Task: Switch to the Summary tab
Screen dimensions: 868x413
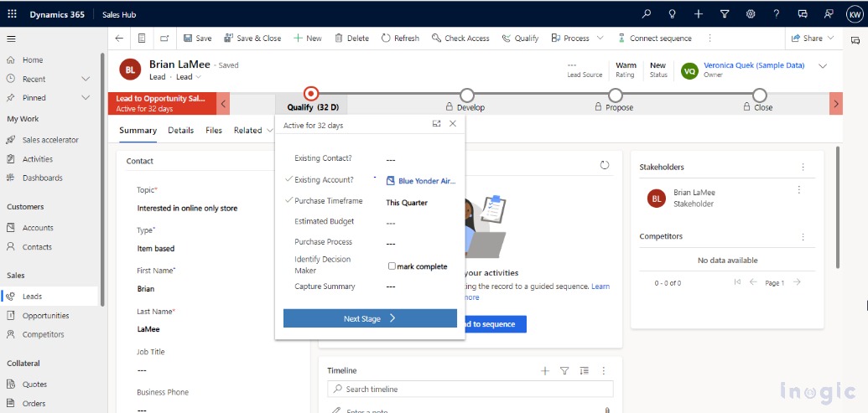Action: pos(138,131)
